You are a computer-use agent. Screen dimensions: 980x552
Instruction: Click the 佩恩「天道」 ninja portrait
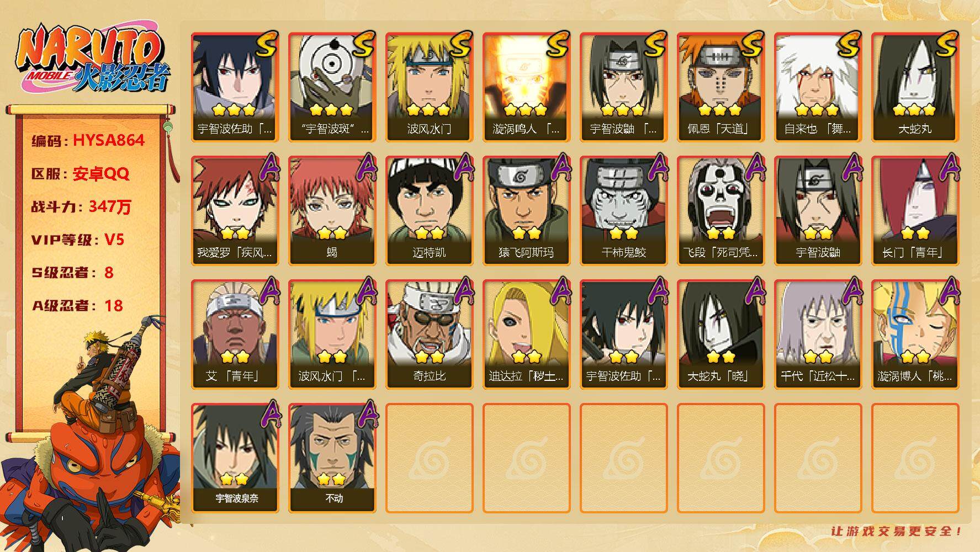(x=721, y=87)
